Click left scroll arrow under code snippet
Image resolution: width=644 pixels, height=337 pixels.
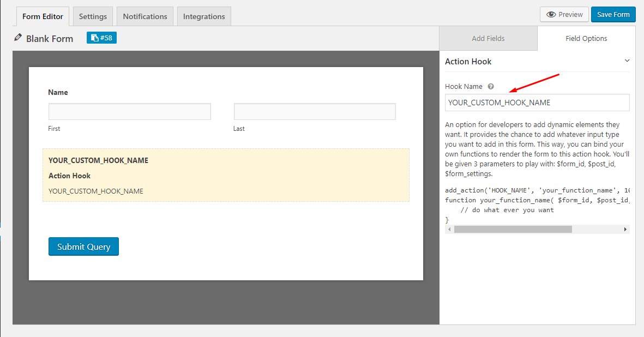click(x=449, y=230)
